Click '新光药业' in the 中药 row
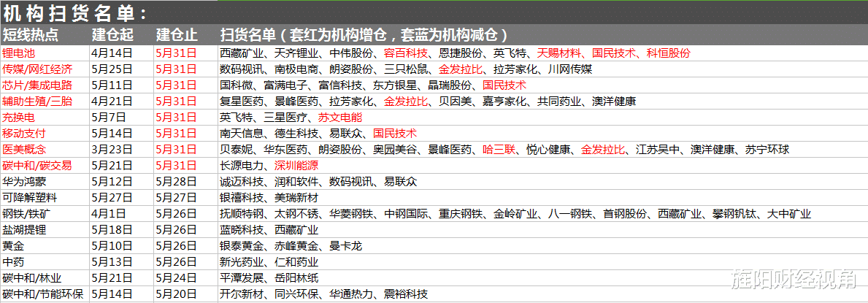 pos(242,263)
